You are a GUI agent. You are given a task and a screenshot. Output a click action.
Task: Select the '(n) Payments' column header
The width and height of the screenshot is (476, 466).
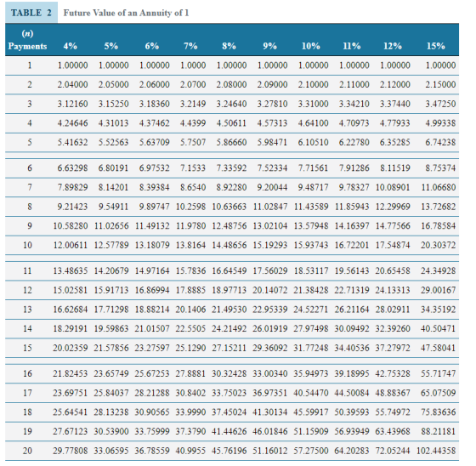(27, 40)
